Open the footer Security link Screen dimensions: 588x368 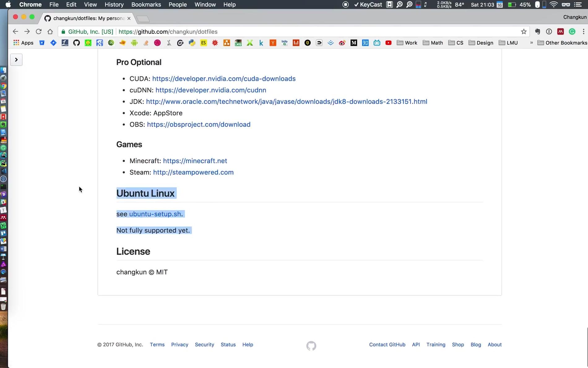tap(205, 344)
